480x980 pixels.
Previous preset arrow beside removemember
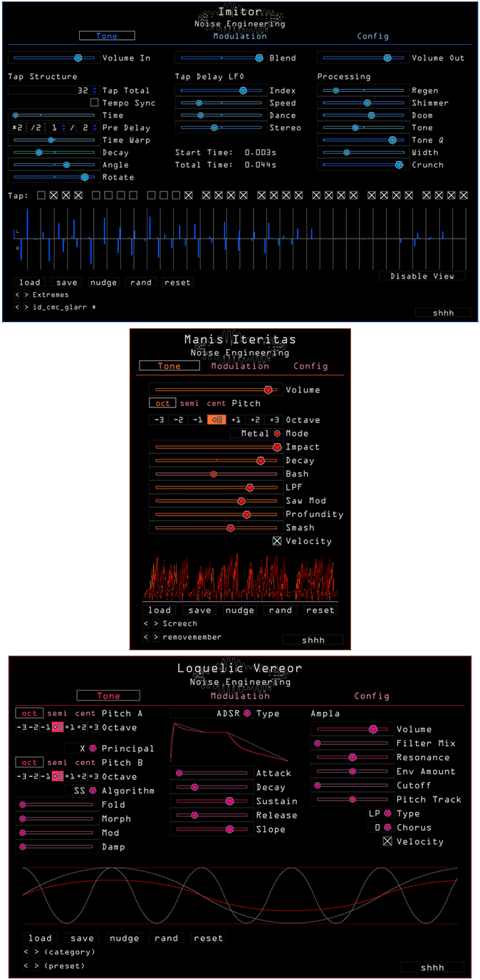pyautogui.click(x=147, y=637)
